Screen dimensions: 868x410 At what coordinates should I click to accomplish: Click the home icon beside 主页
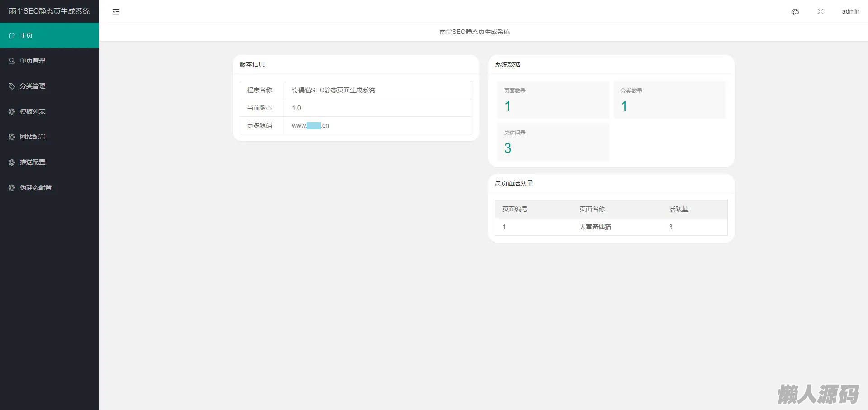click(12, 35)
